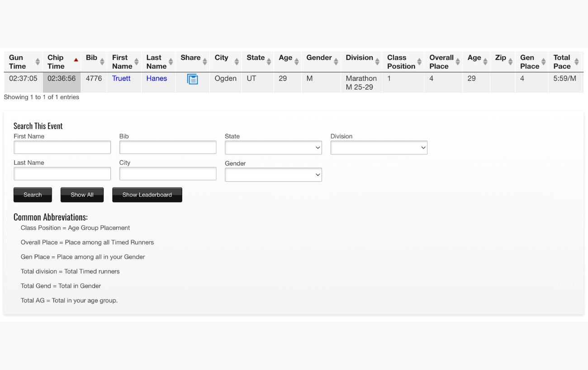This screenshot has width=588, height=370.
Task: Sort by First Name column arrows
Action: [x=136, y=62]
